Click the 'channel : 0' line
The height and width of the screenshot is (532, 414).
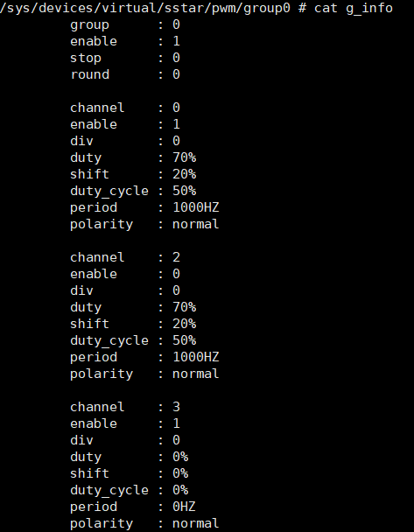click(x=125, y=108)
